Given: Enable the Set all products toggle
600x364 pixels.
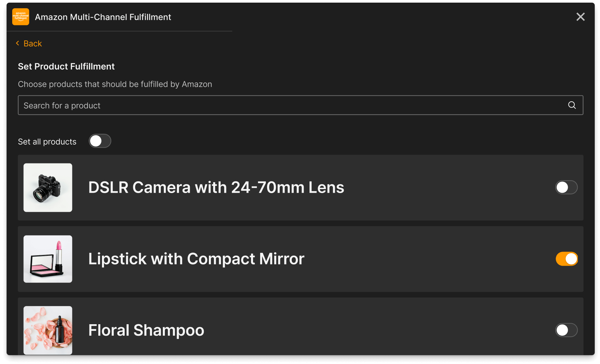Looking at the screenshot, I should coord(100,141).
